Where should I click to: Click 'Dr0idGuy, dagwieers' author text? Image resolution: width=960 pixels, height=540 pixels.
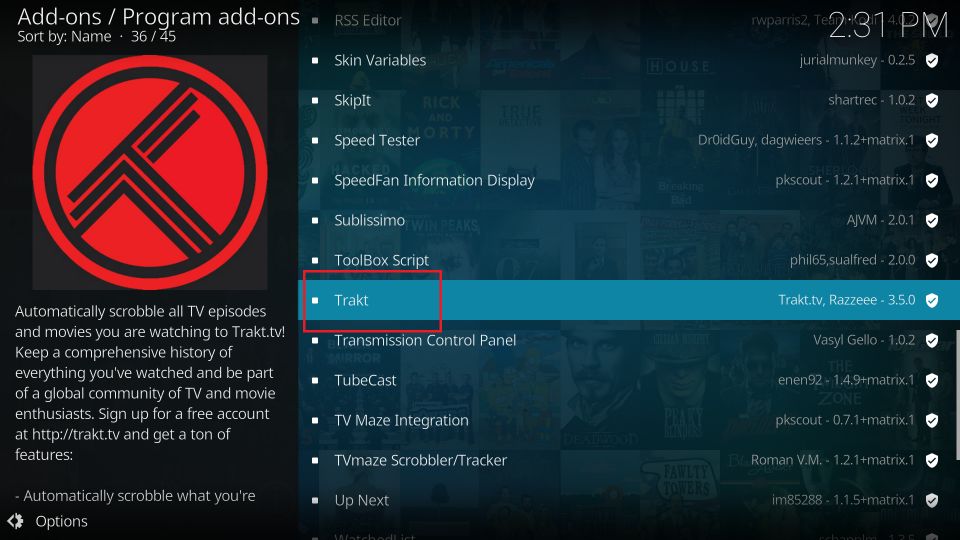click(x=760, y=140)
